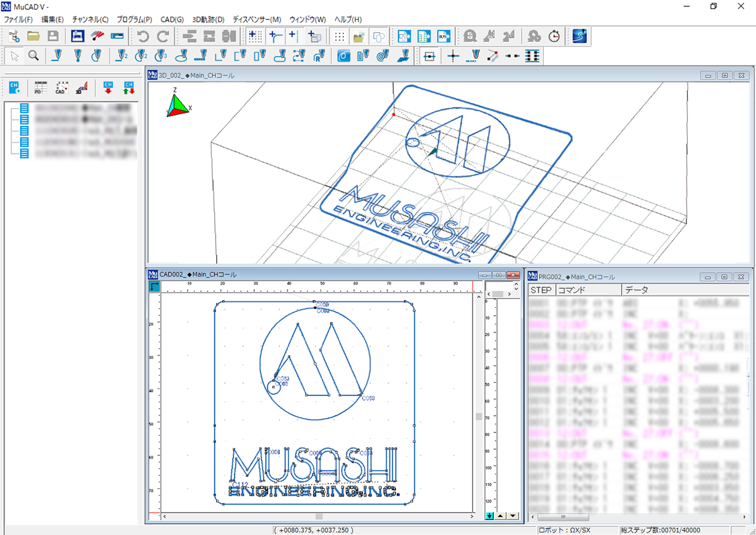Image resolution: width=756 pixels, height=535 pixels.
Task: Toggle the dotted grid display icon
Action: tap(339, 36)
